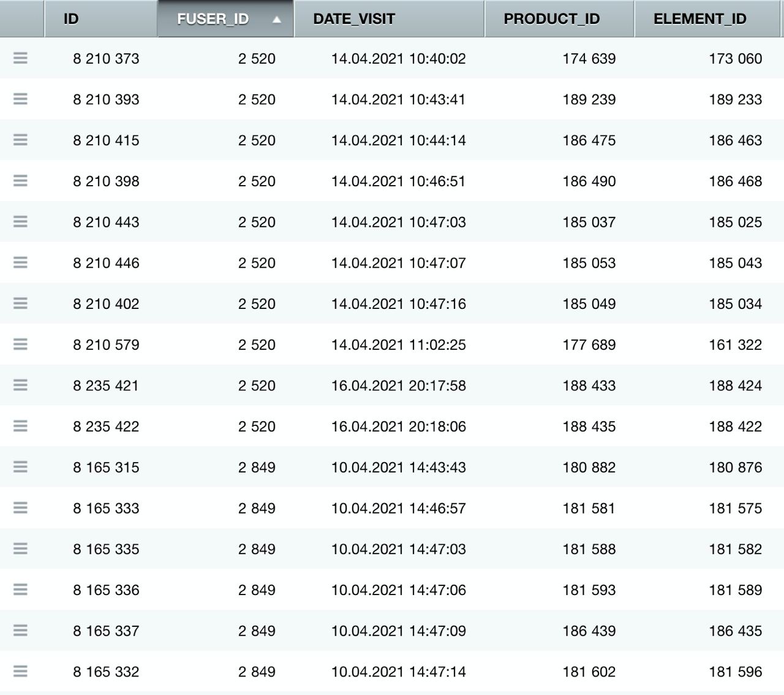The width and height of the screenshot is (784, 695).
Task: Open row menu for ID 8 210 443
Action: click(x=20, y=222)
